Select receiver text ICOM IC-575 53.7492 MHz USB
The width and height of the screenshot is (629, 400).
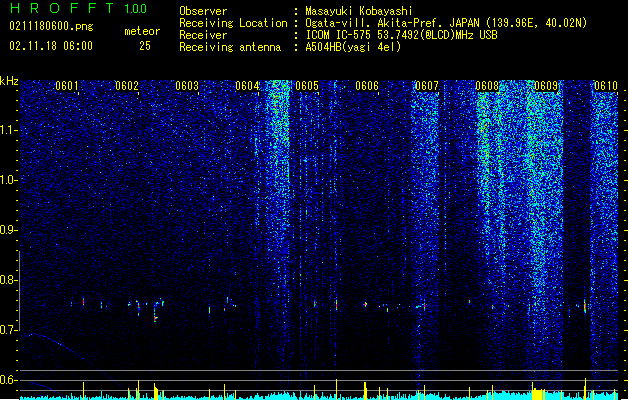(x=401, y=35)
